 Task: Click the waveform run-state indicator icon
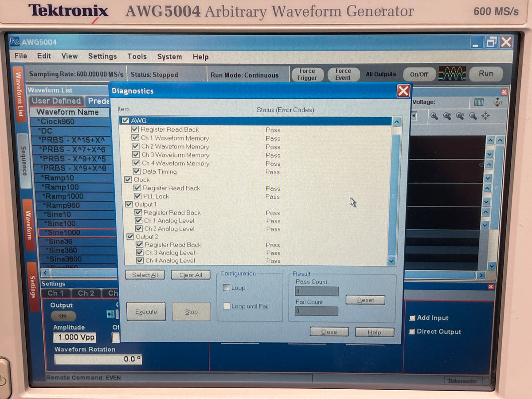pyautogui.click(x=452, y=74)
